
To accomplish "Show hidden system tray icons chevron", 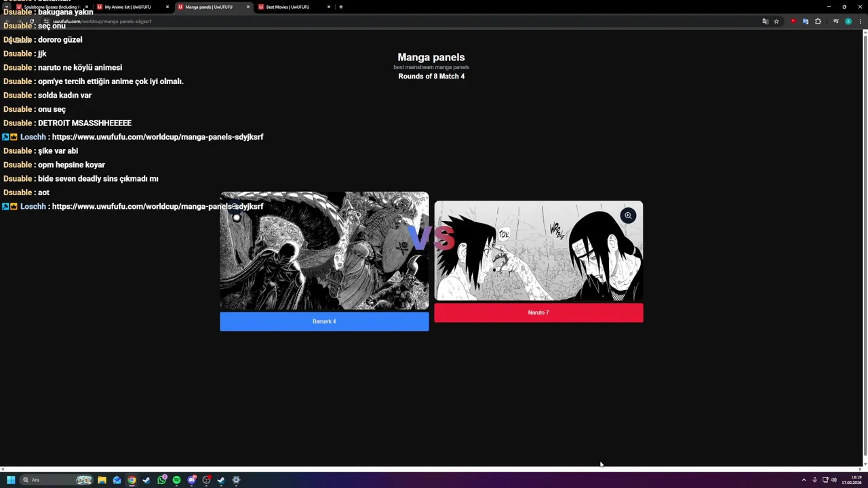I will click(x=804, y=480).
